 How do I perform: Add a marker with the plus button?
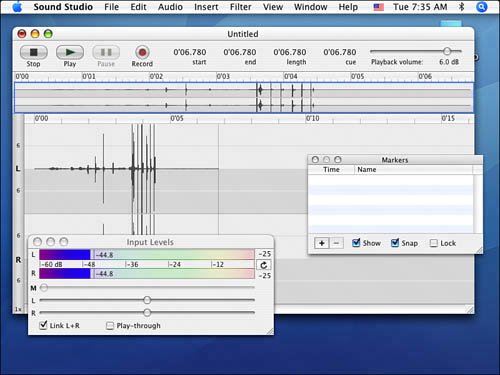(322, 243)
